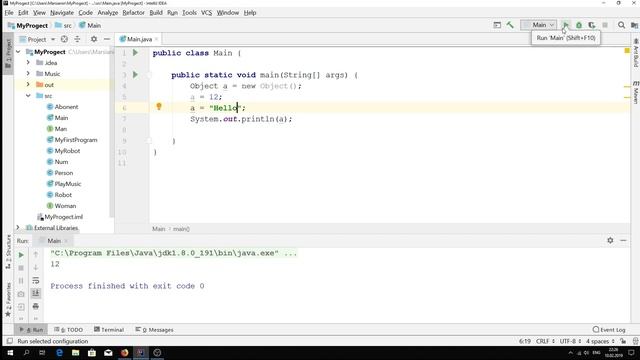Screen dimensions: 640x360
Task: Minimize the Run tool window
Action: point(623,240)
